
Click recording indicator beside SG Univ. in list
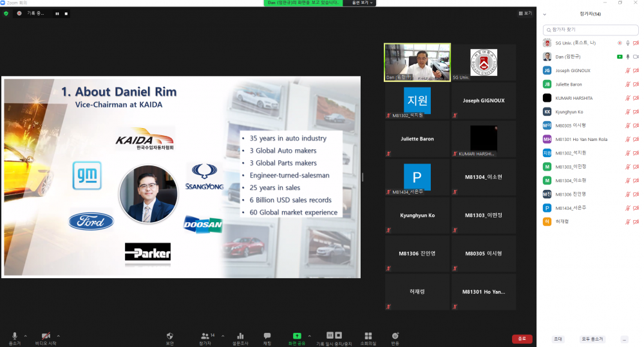620,42
